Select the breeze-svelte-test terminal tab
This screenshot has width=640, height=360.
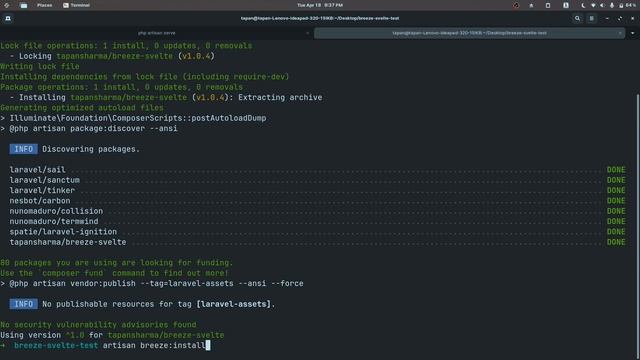tap(469, 33)
